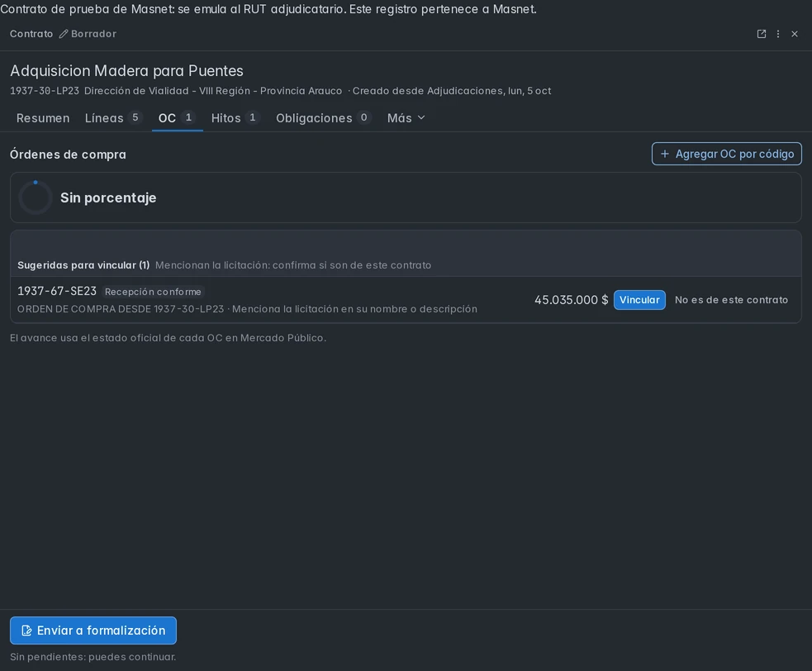812x671 pixels.
Task: Click Enviar a formalización button
Action: [x=93, y=631]
